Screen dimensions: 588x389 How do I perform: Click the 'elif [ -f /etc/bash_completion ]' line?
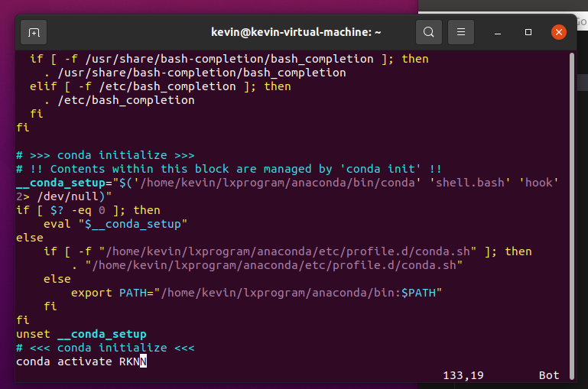click(x=161, y=86)
